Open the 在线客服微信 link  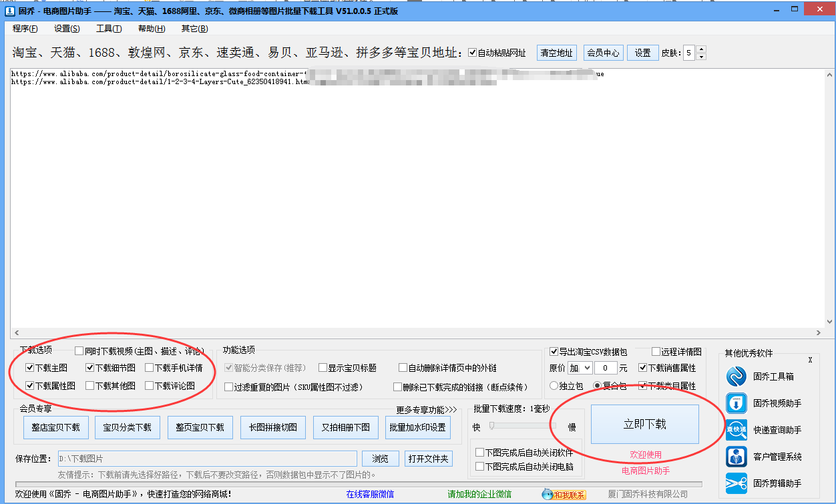[x=370, y=494]
